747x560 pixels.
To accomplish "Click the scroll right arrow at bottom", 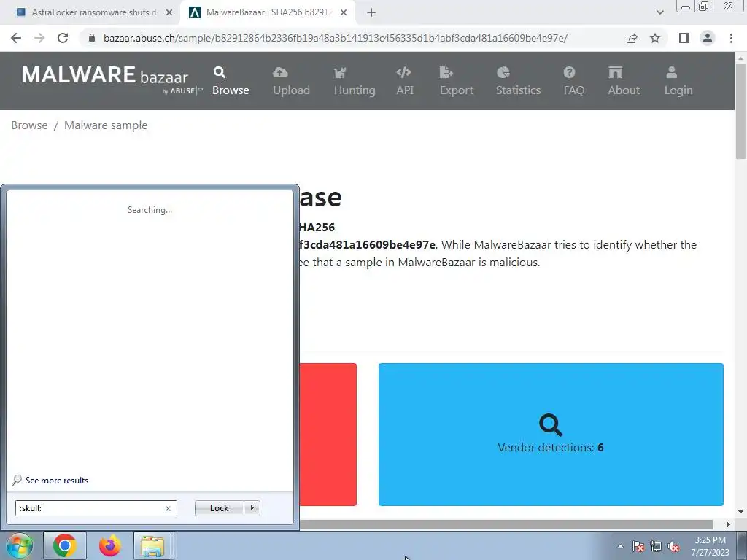I will click(729, 525).
